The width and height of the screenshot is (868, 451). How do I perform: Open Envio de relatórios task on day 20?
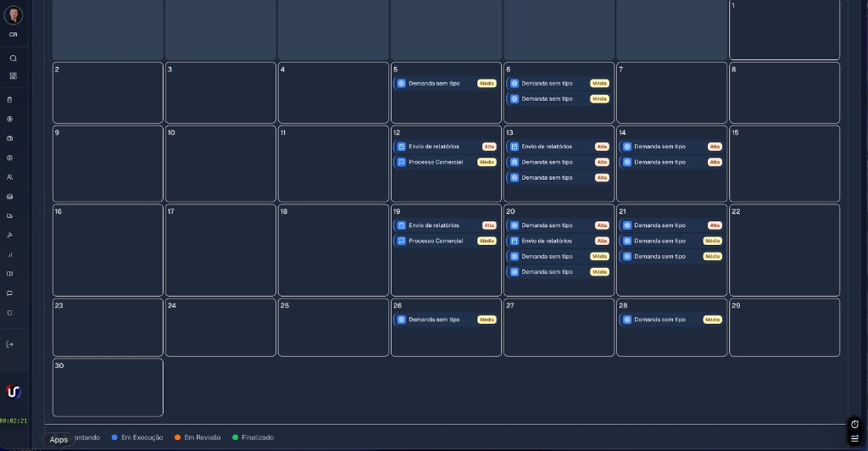point(559,242)
